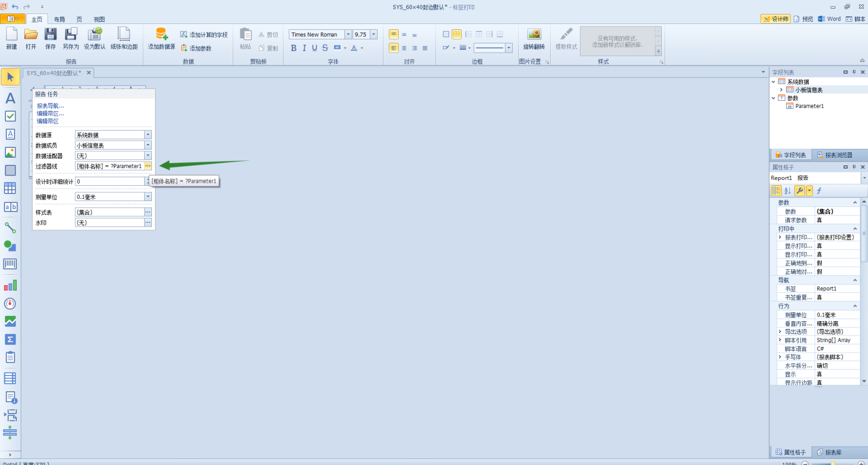Viewport: 868px width, 465px height.
Task: Switch to the 报表浏览器 panel tab
Action: 834,155
